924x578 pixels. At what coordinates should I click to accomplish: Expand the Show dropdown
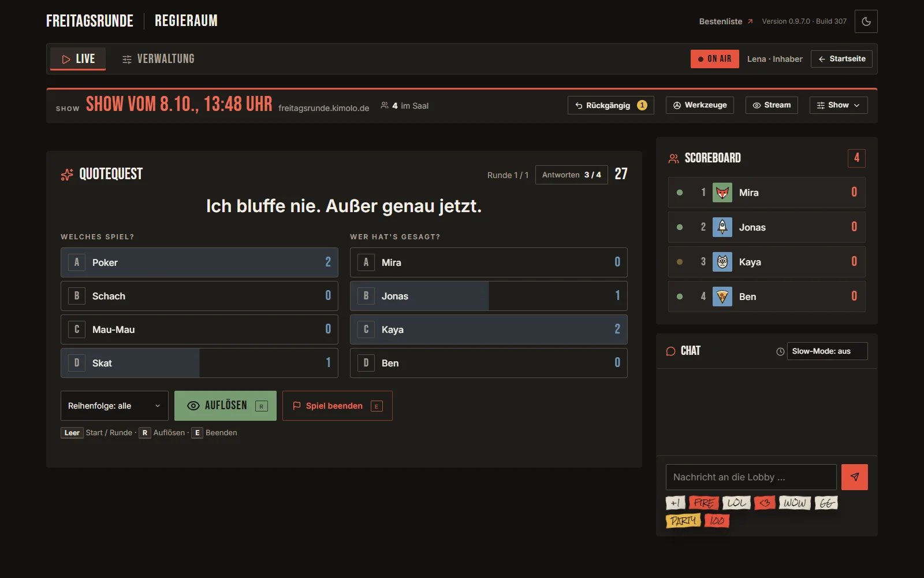pos(838,105)
